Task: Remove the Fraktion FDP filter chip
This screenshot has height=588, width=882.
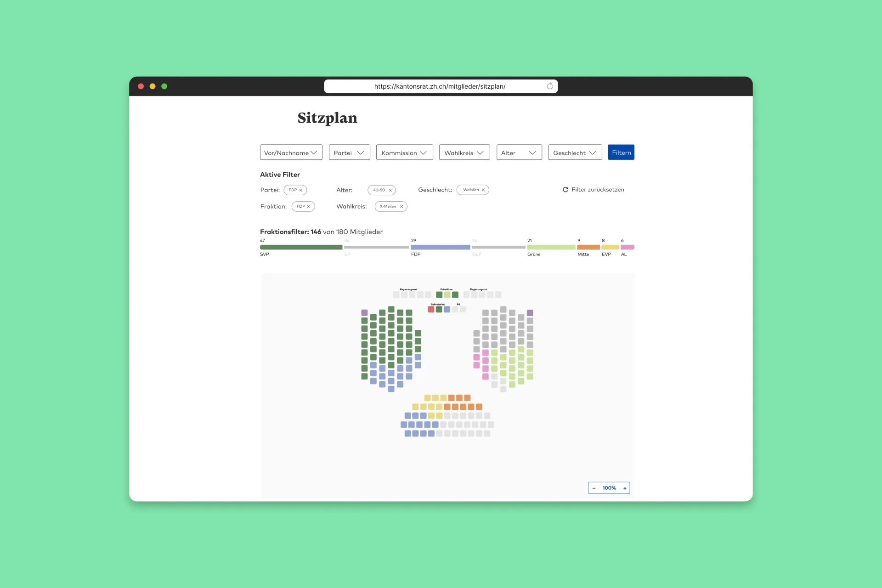Action: pyautogui.click(x=309, y=207)
